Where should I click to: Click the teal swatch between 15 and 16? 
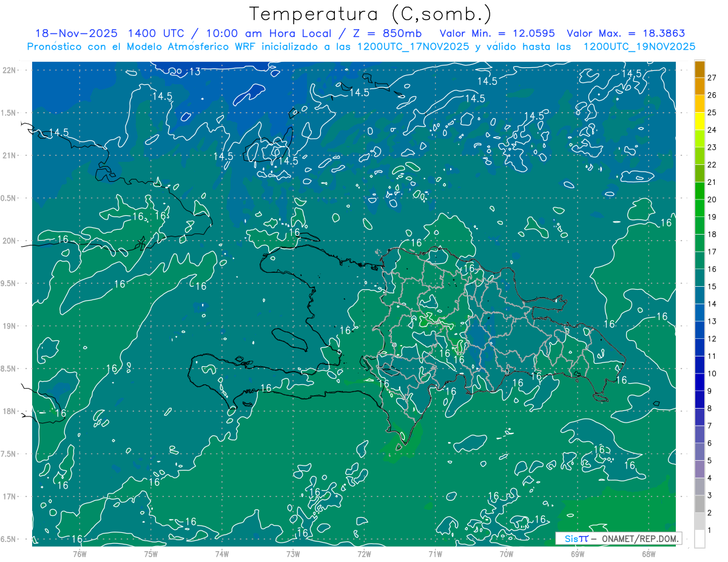coord(699,278)
